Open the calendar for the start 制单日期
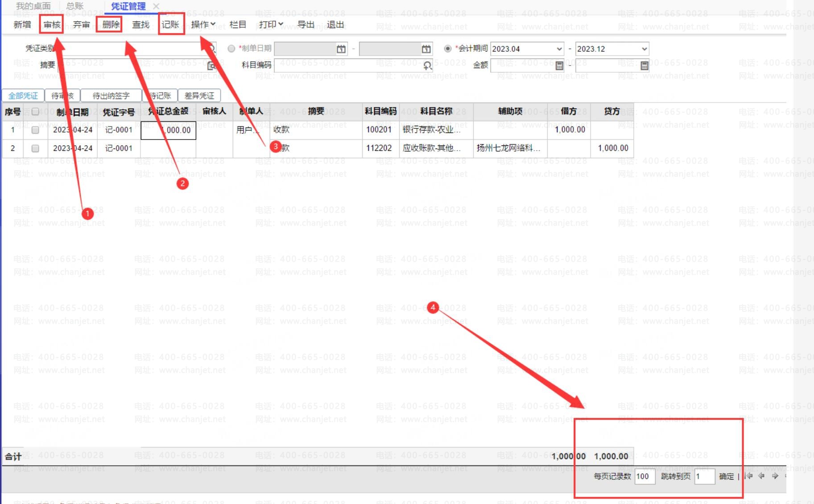 pyautogui.click(x=341, y=49)
